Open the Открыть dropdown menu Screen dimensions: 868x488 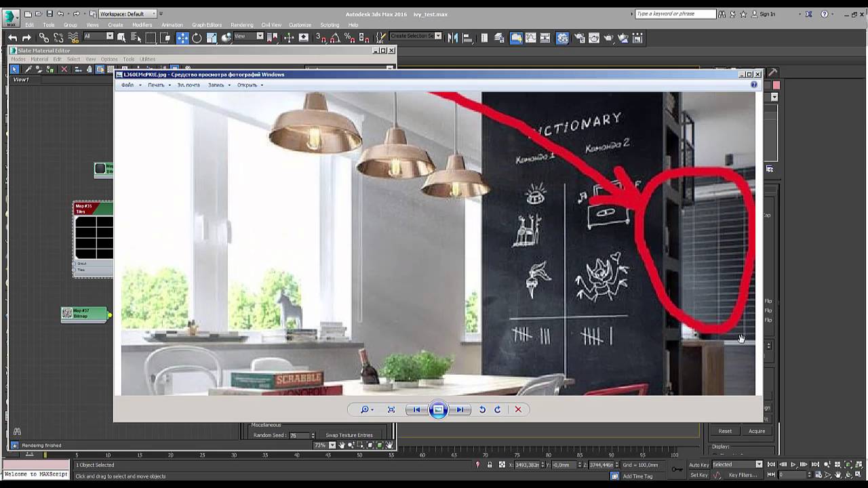250,85
